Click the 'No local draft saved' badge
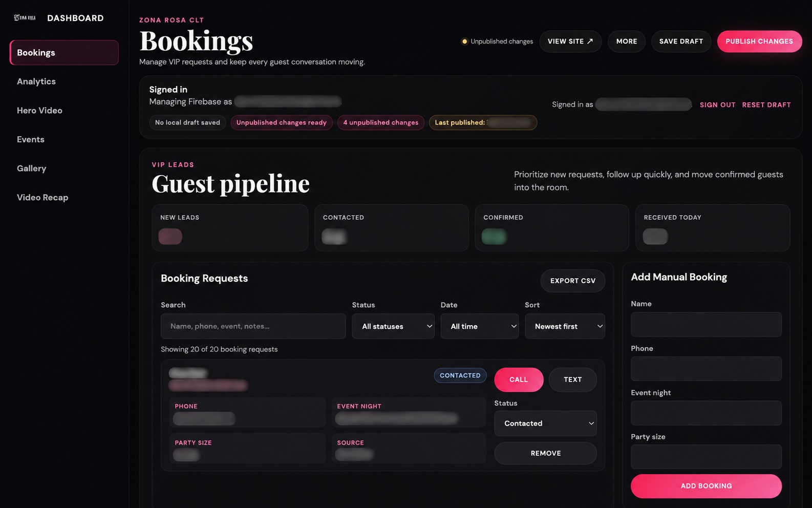The image size is (812, 508). click(187, 123)
